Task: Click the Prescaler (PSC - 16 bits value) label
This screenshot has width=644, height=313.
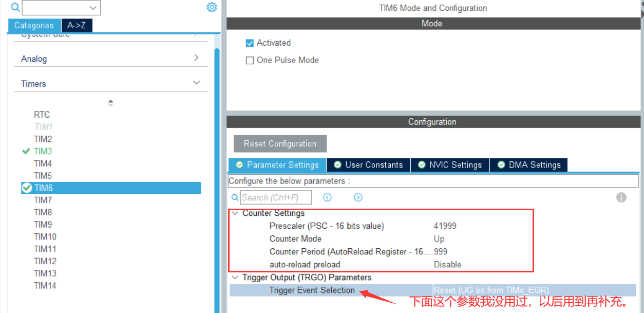Action: (327, 226)
